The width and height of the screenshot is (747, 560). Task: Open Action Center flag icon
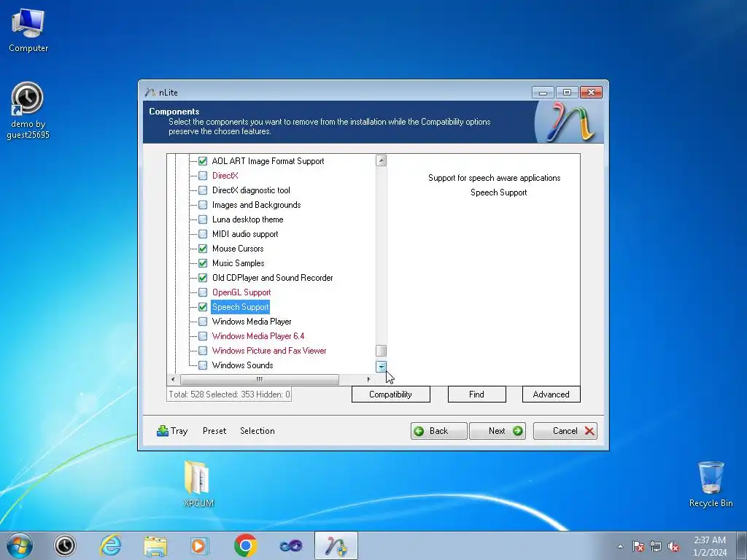tap(638, 546)
